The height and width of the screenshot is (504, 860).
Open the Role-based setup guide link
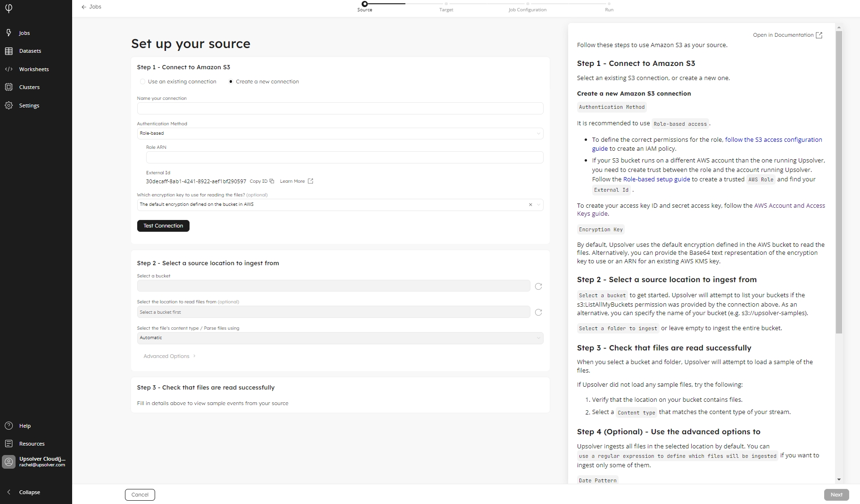point(656,179)
